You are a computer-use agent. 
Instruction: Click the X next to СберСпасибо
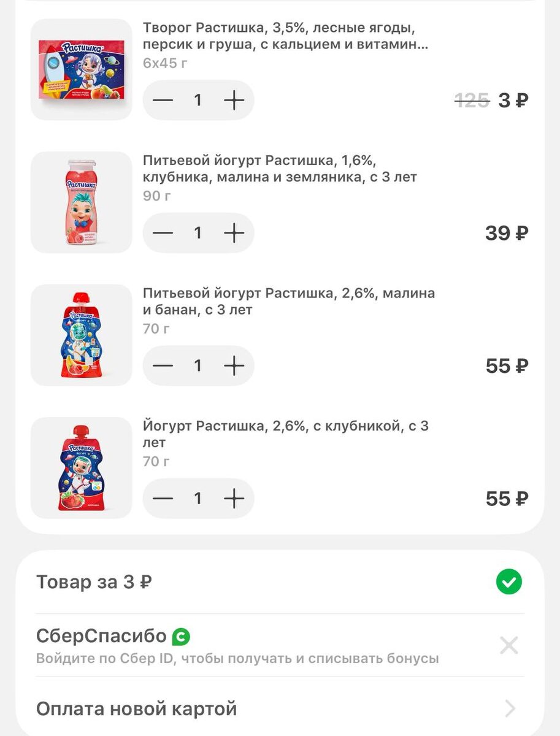tap(508, 645)
